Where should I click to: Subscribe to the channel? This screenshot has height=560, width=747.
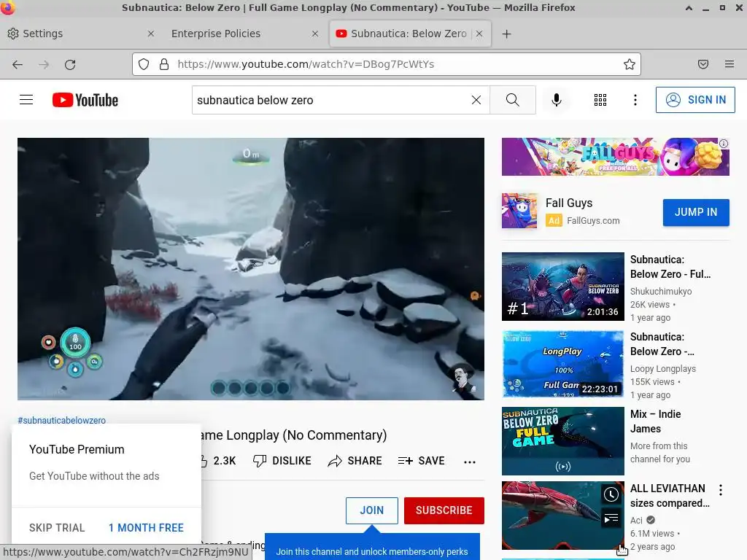444,510
